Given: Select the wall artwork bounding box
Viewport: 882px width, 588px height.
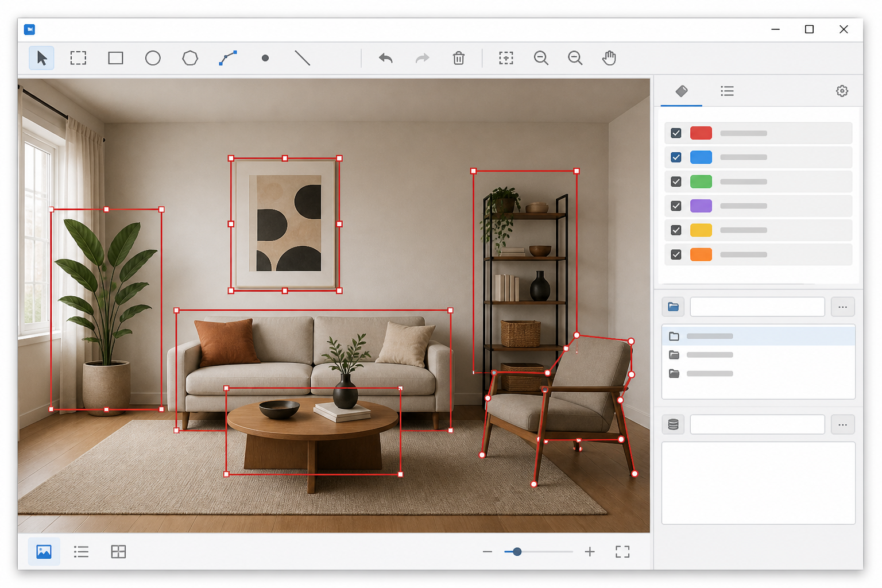Looking at the screenshot, I should 285,225.
